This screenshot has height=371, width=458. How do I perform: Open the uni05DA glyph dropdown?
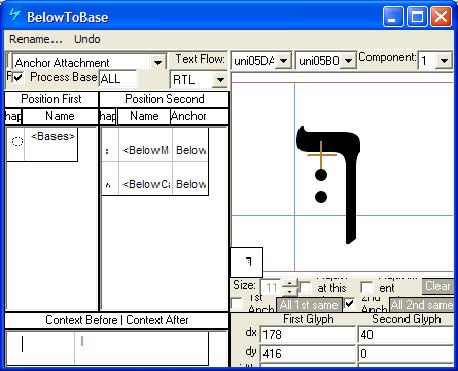click(x=284, y=61)
